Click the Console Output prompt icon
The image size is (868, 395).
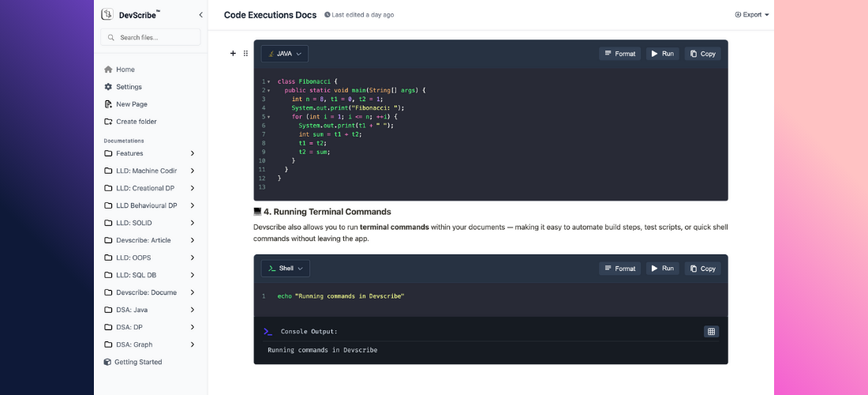[268, 331]
